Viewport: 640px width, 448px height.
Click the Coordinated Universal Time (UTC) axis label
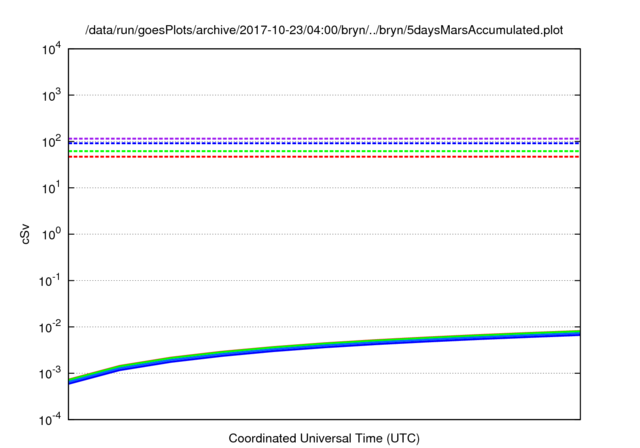tap(324, 438)
